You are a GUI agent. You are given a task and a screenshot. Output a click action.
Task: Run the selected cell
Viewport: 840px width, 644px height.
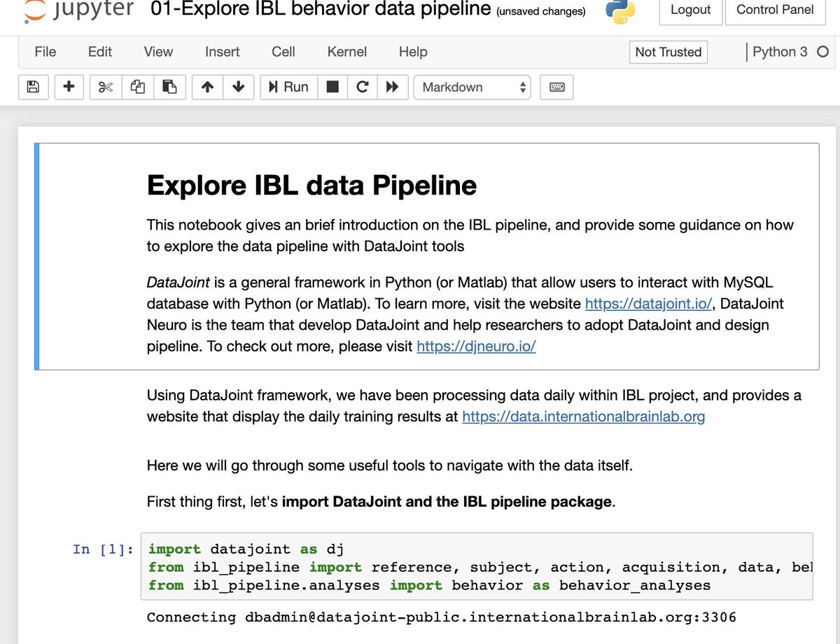(288, 87)
